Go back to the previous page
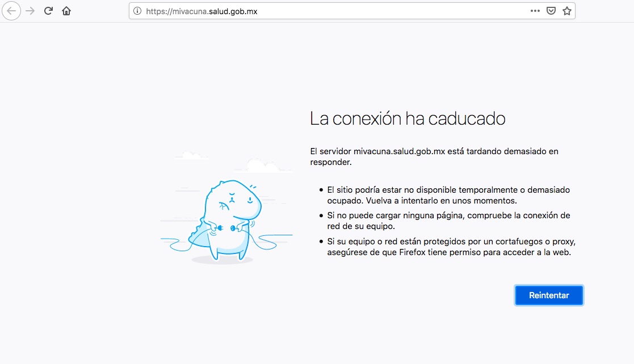This screenshot has width=634, height=364. coord(11,11)
